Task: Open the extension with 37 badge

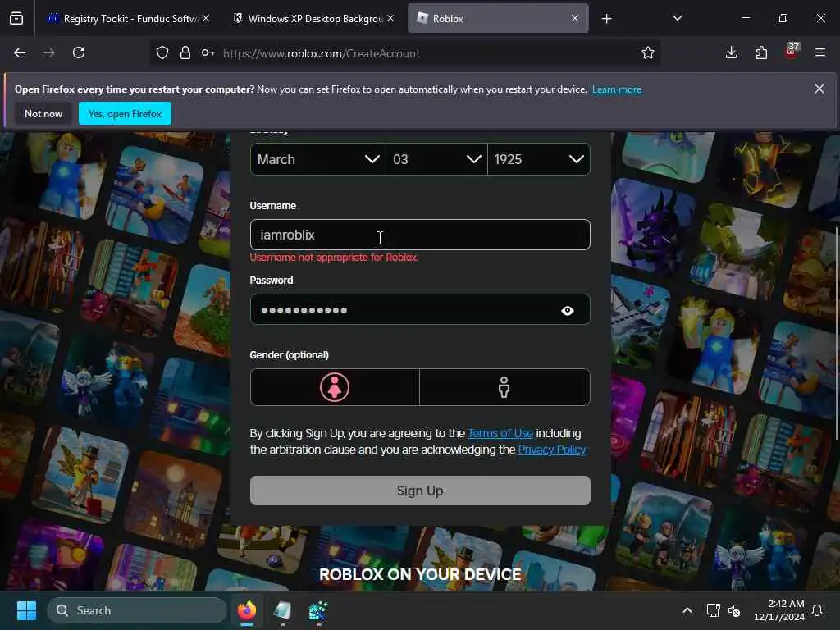Action: pyautogui.click(x=792, y=52)
